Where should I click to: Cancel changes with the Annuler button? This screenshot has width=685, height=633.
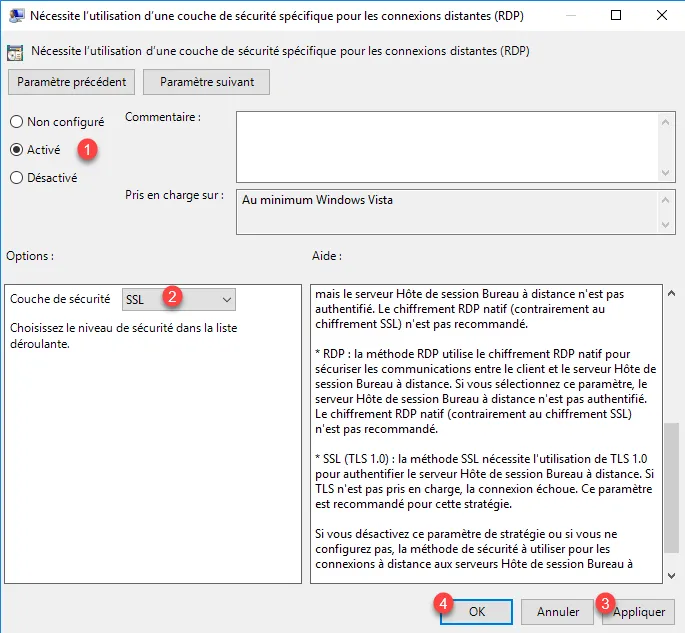click(x=558, y=611)
